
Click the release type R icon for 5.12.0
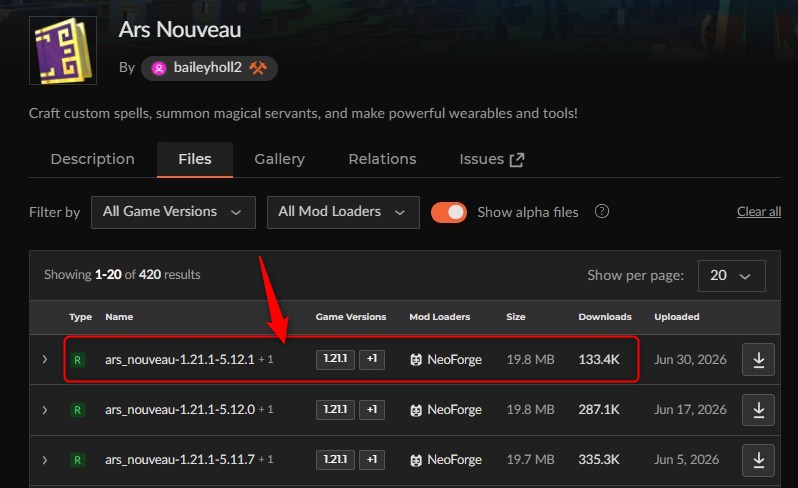[x=77, y=410]
